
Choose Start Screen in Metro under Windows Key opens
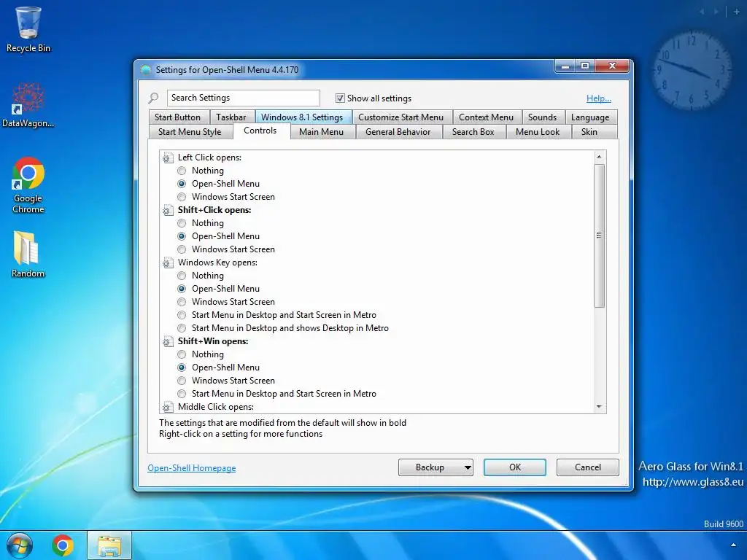(182, 315)
